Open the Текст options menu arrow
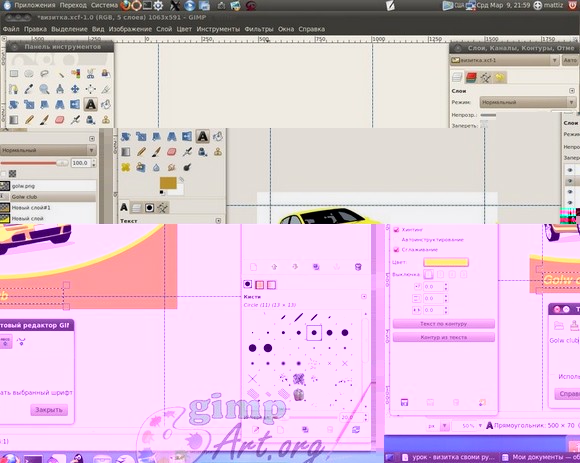This screenshot has height=463, width=580. tap(218, 221)
